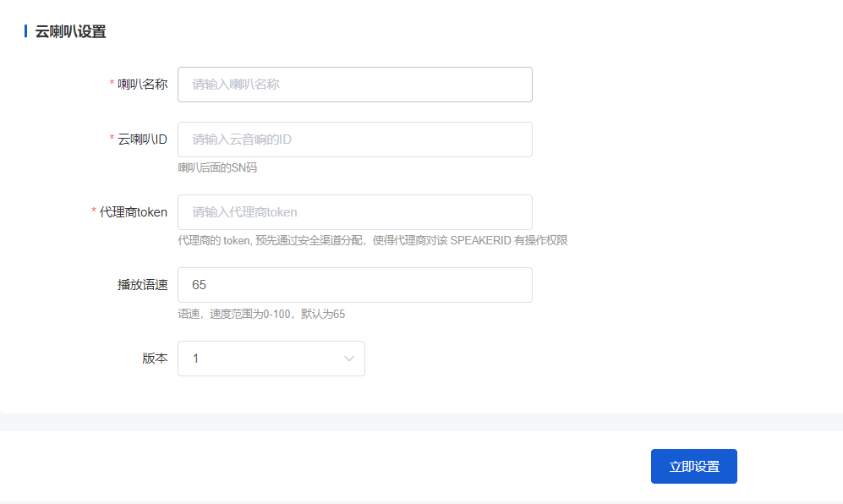Click the hint 速度范围为0-100
The image size is (843, 504).
pos(261,314)
